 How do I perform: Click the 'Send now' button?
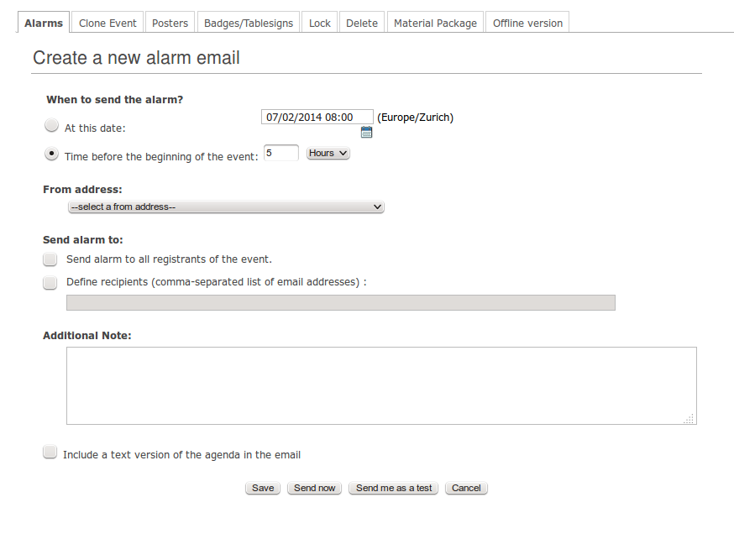pos(315,488)
